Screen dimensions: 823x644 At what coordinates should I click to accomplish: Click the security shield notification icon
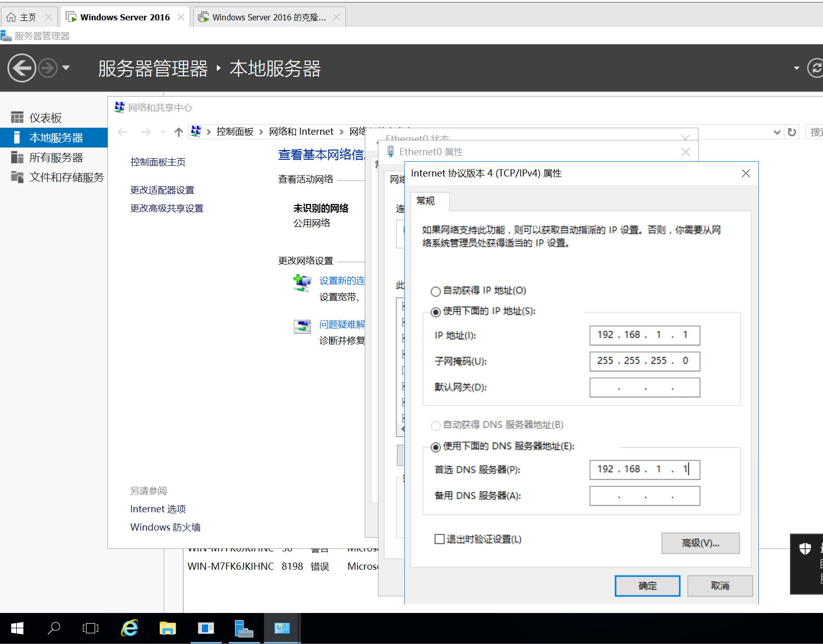(805, 548)
